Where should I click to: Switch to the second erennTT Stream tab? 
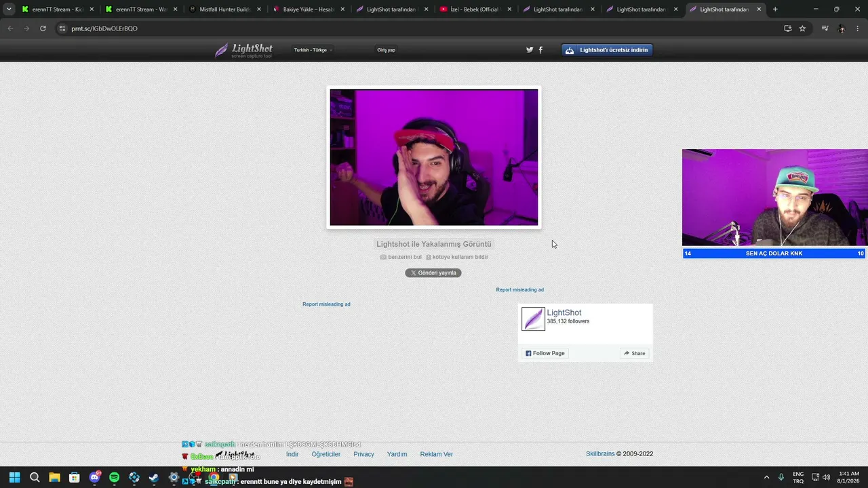140,9
